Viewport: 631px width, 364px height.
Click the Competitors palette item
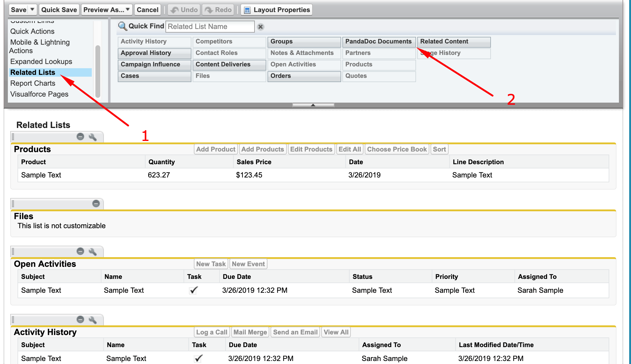(229, 42)
